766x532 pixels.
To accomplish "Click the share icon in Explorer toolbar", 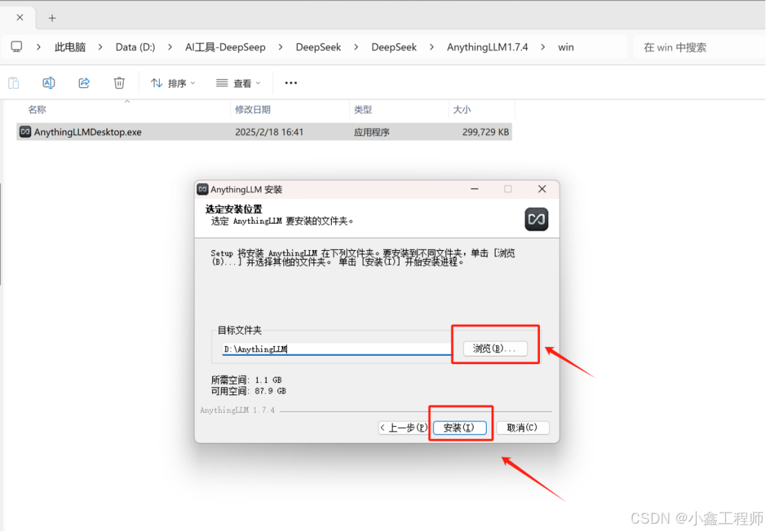I will 84,83.
